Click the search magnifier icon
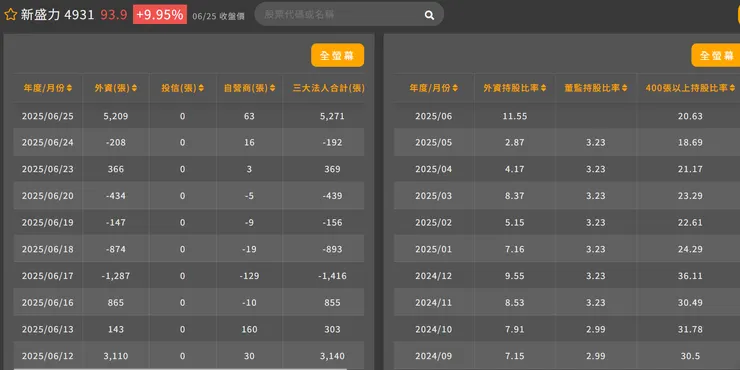Viewport: 740px width, 370px height. 429,15
